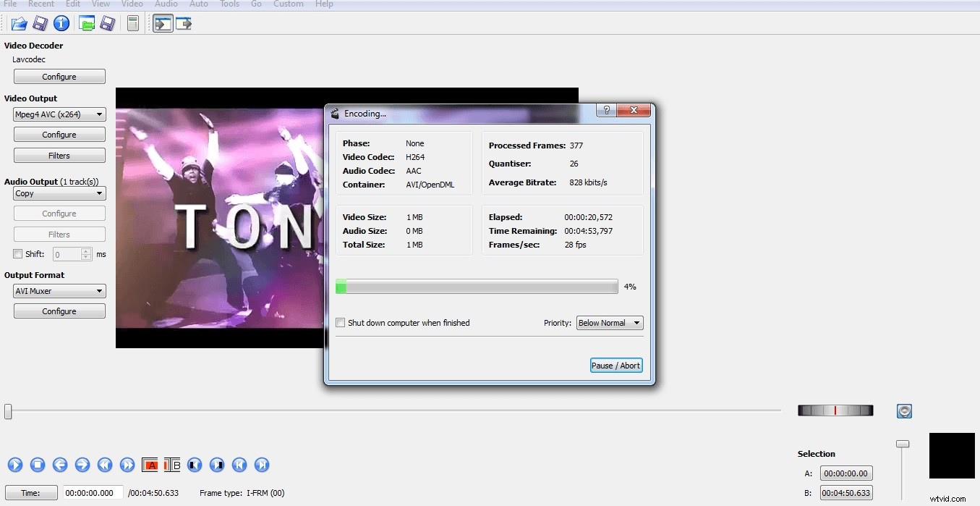Open the Video Output codec dropdown
Viewport: 980px width, 506px height.
click(x=59, y=114)
